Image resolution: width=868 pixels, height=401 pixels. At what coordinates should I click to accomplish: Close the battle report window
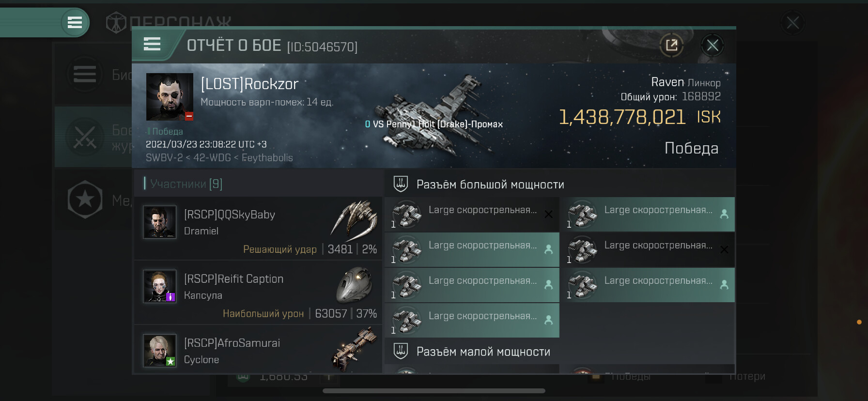pos(712,46)
